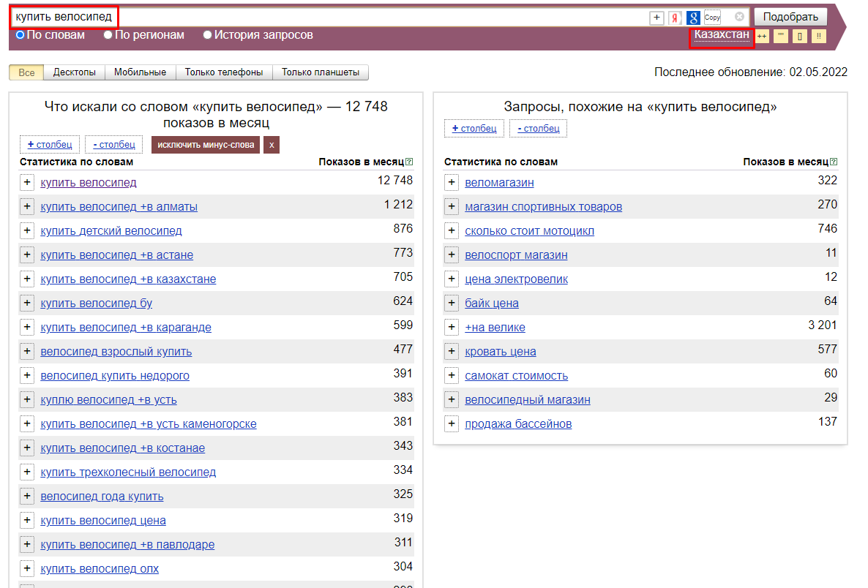Screen dimensions: 868x588
Task: Clear the search field with the X icon
Action: [739, 17]
